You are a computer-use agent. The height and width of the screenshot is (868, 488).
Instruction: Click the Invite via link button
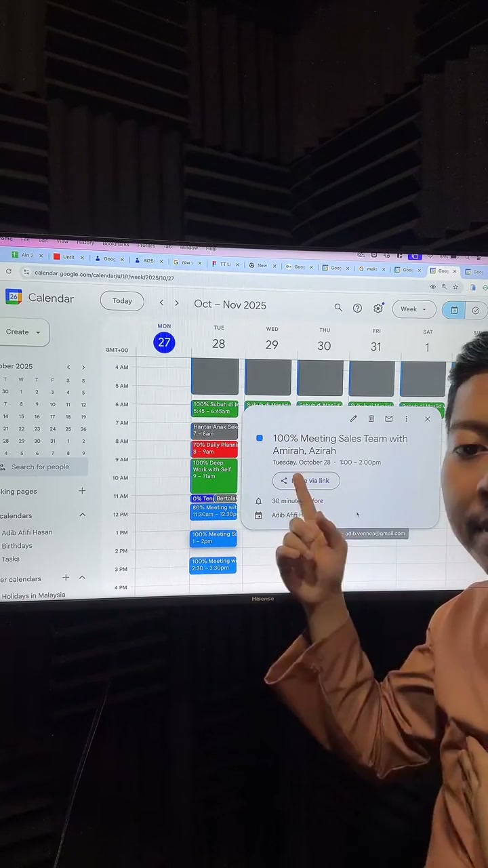(306, 480)
